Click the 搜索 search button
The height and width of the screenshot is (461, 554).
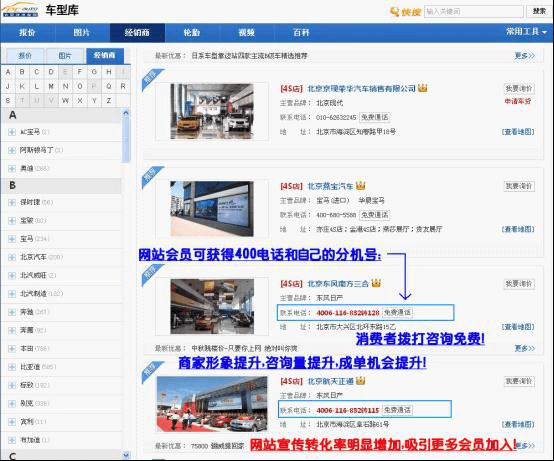[539, 11]
